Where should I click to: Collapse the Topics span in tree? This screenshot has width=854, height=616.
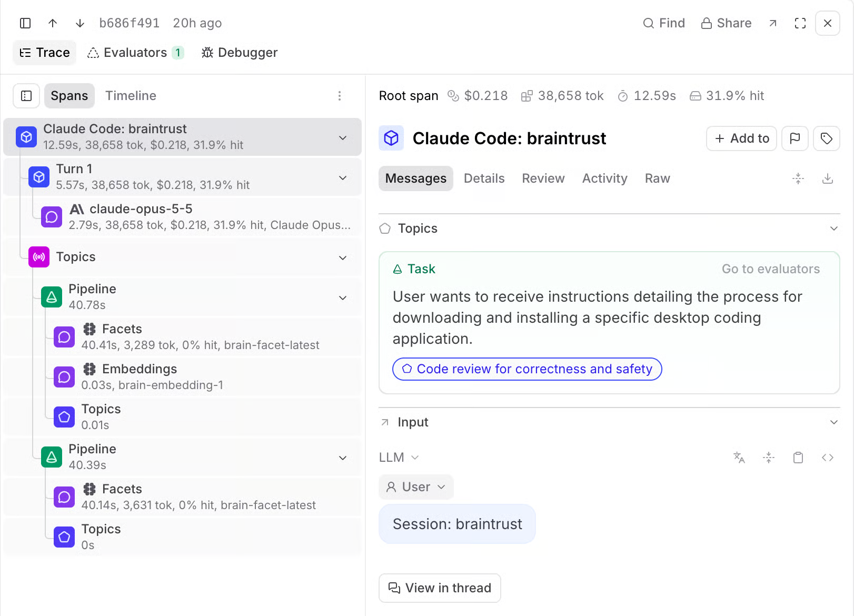click(343, 257)
